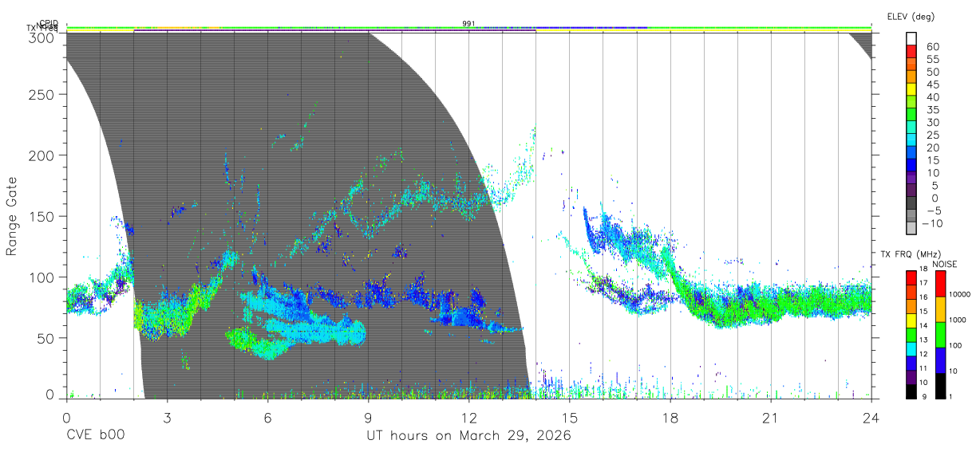Image resolution: width=980 pixels, height=452 pixels.
Task: Click the ELEV tick label '30'
Action: (932, 123)
